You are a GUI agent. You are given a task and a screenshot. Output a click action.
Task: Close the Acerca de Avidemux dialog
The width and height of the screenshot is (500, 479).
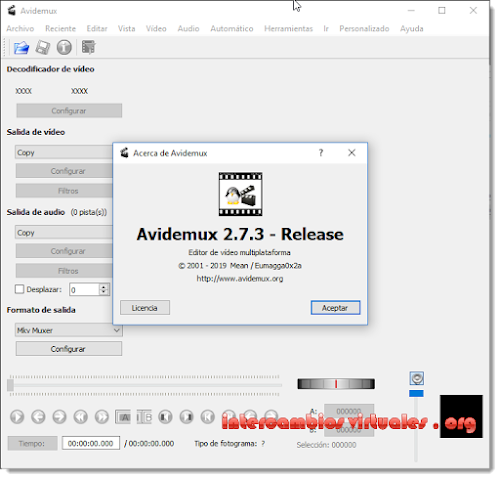click(352, 153)
